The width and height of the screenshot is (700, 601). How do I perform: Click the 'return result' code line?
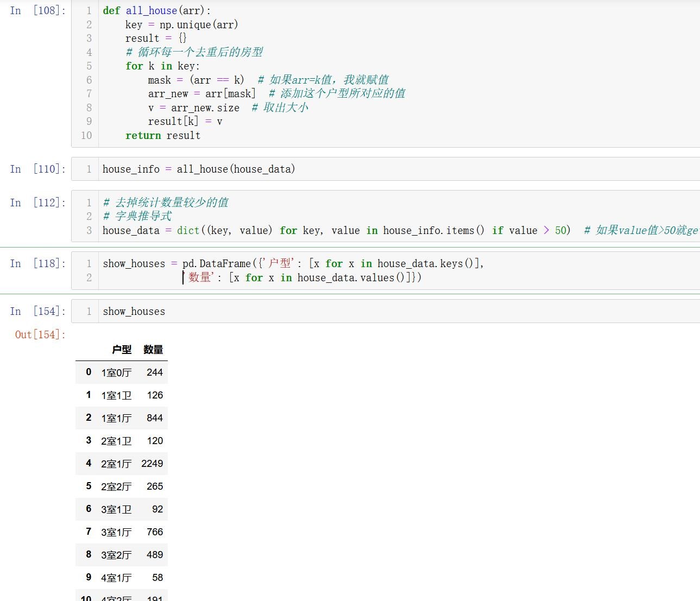point(163,135)
